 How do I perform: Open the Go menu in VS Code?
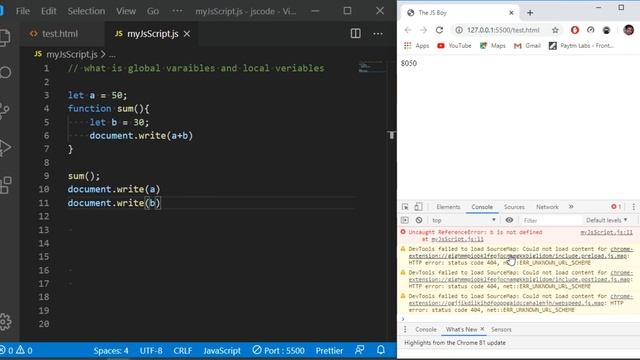(153, 11)
